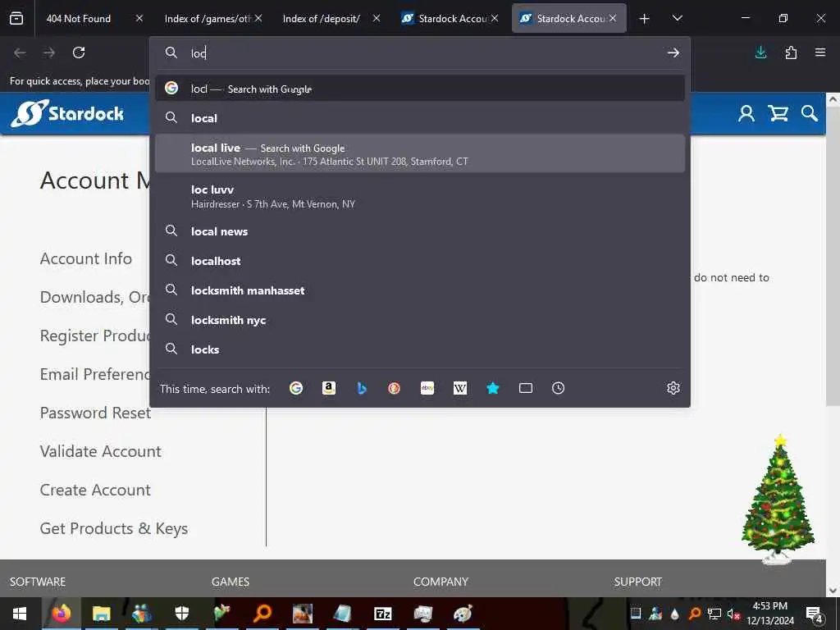840x630 pixels.
Task: Switch to Index of /deposit tab
Action: [322, 18]
